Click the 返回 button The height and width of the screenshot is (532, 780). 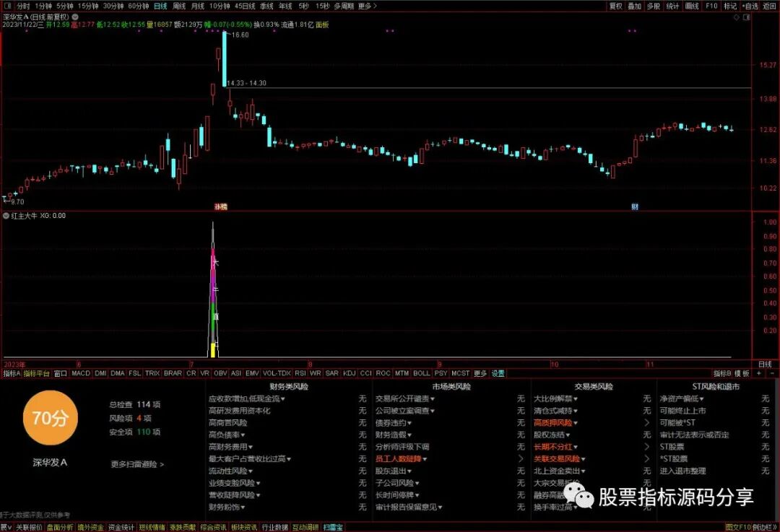pyautogui.click(x=768, y=6)
